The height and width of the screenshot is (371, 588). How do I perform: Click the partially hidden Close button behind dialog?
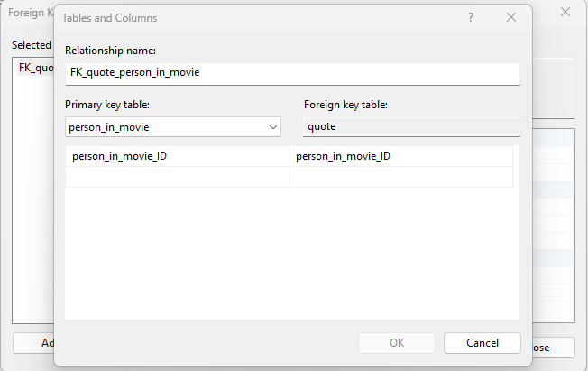pos(553,347)
